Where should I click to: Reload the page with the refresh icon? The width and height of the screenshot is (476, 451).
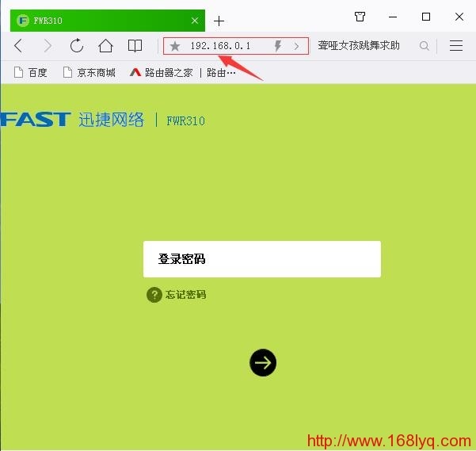(76, 46)
